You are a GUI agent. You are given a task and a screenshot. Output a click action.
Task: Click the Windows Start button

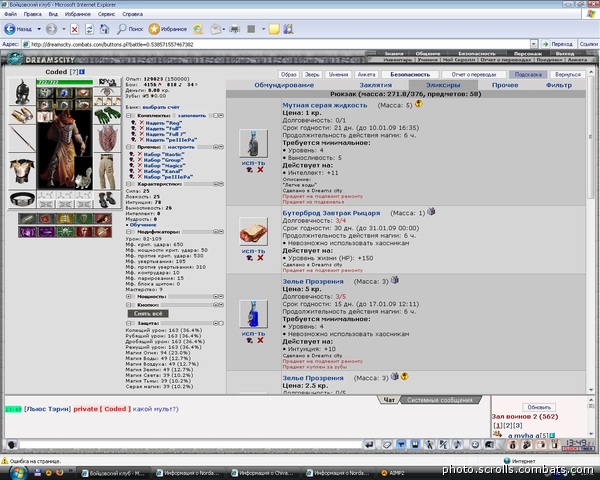point(16,472)
